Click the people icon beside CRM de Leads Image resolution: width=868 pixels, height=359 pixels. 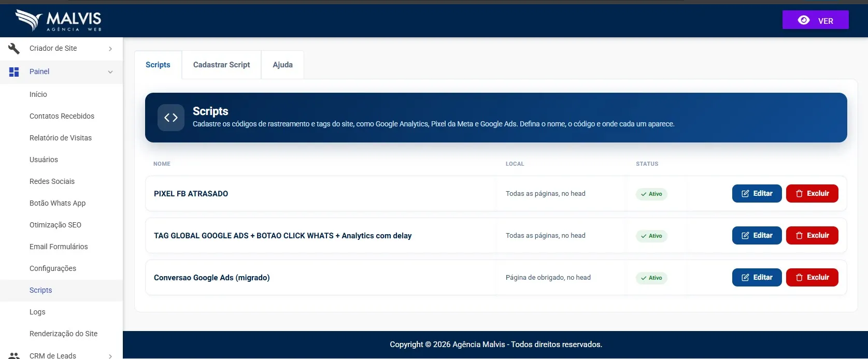[14, 355]
